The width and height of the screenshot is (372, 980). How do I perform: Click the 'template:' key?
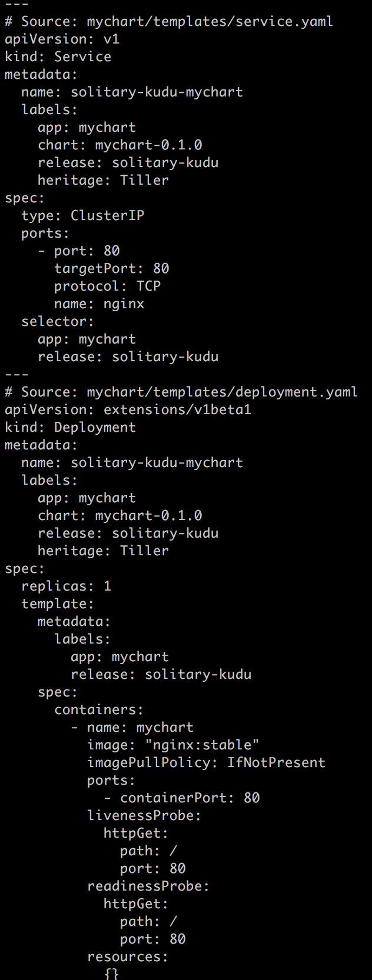pyautogui.click(x=58, y=604)
